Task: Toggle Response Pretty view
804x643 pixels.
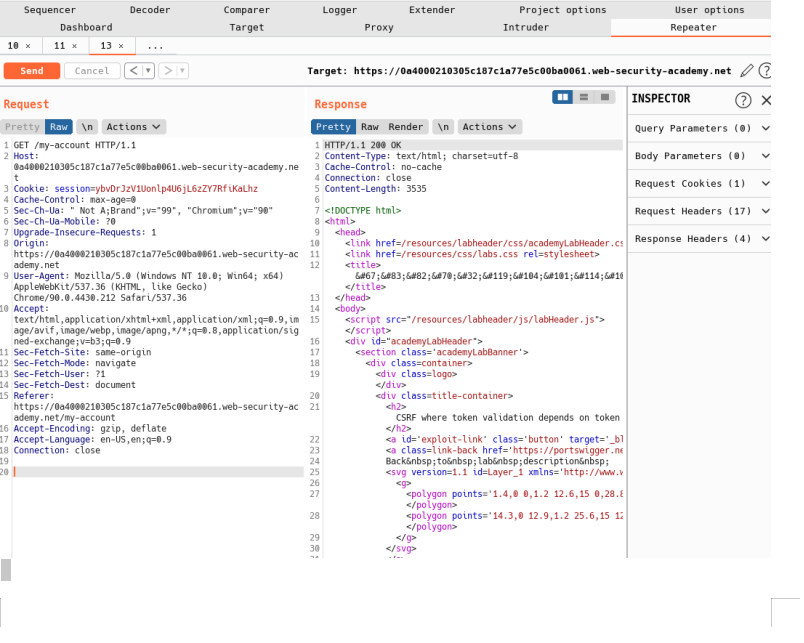Action: [x=333, y=127]
